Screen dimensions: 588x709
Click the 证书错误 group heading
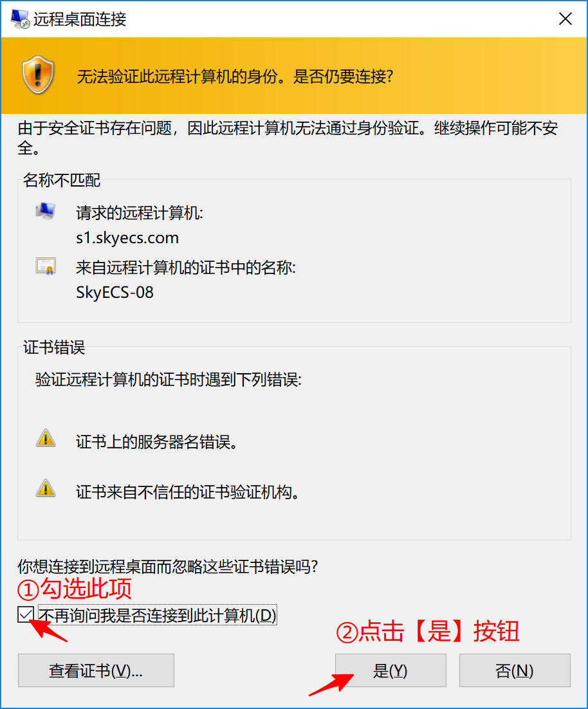pos(54,347)
